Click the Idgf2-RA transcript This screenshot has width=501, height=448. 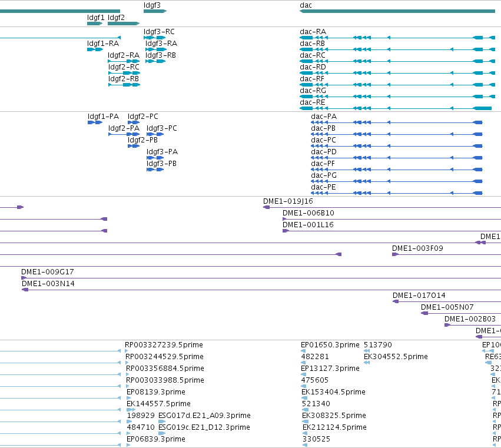124,61
